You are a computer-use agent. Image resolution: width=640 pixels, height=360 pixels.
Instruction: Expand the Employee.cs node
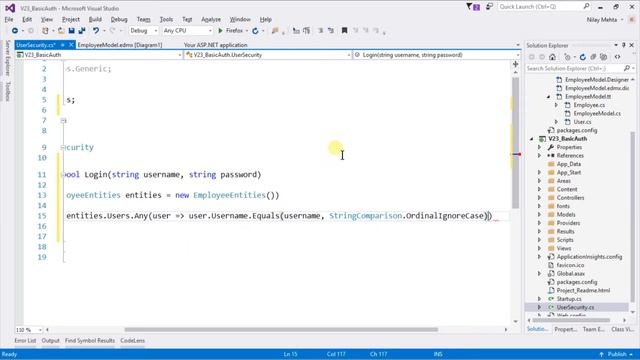(x=556, y=105)
